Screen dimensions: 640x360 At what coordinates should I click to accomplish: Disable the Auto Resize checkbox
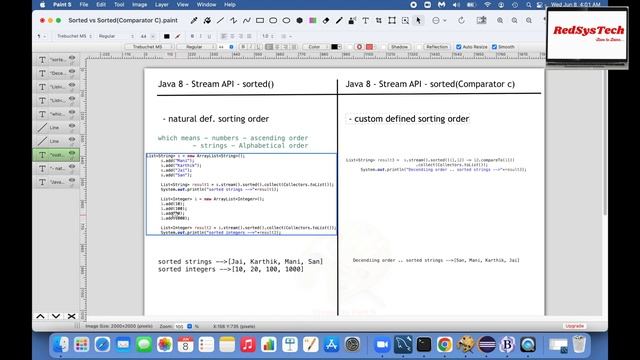pos(459,47)
